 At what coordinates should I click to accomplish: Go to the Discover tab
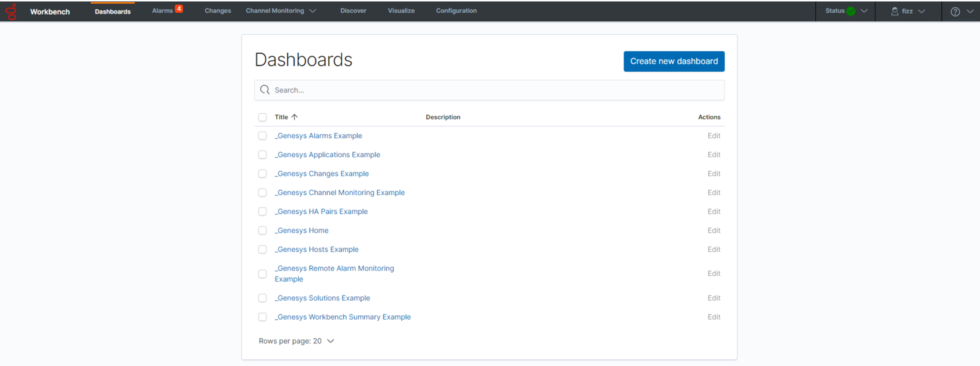(x=353, y=11)
